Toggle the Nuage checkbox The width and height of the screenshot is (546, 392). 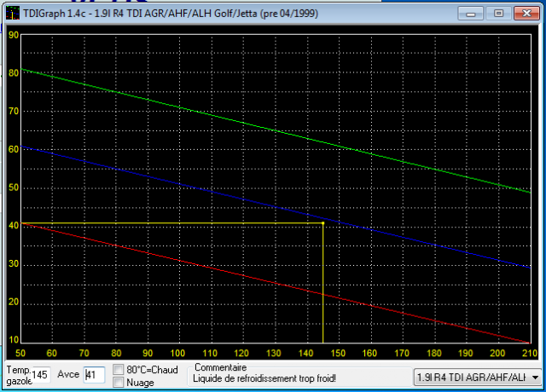119,383
